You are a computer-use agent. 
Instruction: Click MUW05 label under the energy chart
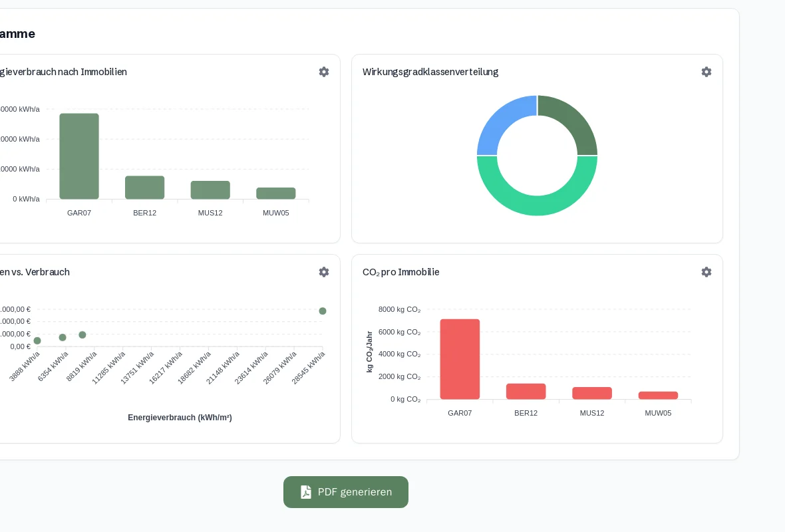[276, 213]
